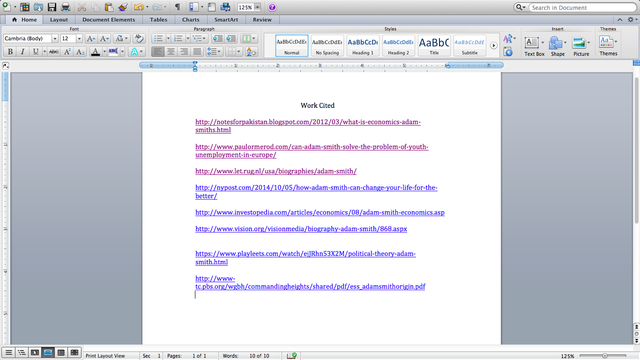Open Sort A to Z icon
The width and height of the screenshot is (640, 360).
251,51
